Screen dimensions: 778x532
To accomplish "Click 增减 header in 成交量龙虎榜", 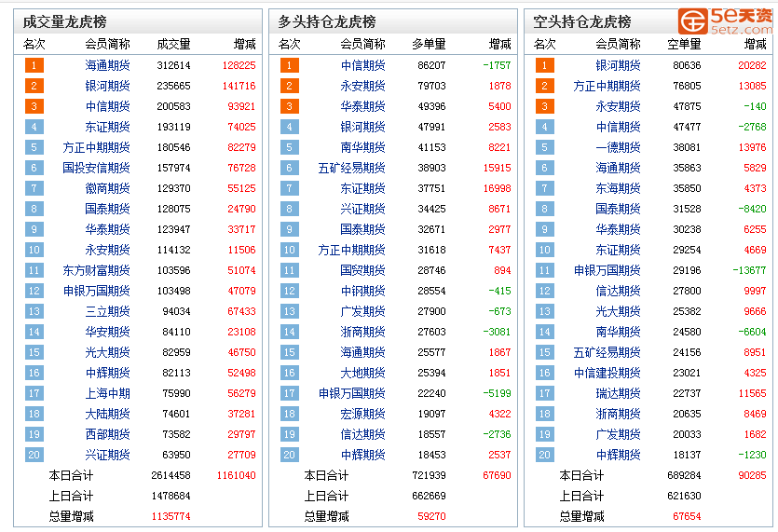I will tap(245, 44).
